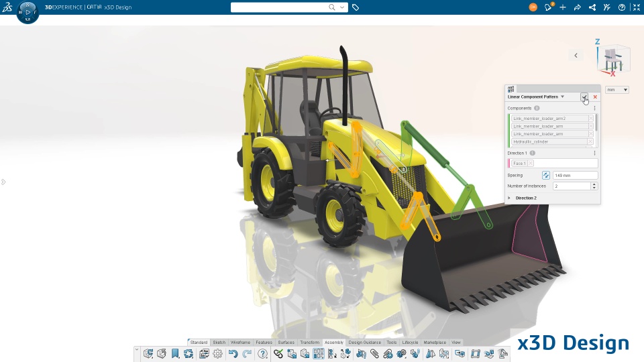Confirm pattern with the green checkmark button
Viewport: 644px width, 362px height.
tap(584, 97)
